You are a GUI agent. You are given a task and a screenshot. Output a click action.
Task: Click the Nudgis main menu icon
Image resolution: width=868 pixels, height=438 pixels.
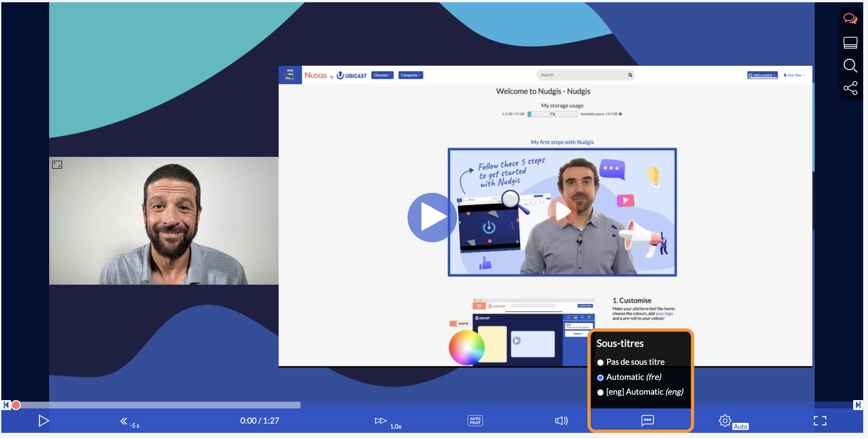pos(290,75)
